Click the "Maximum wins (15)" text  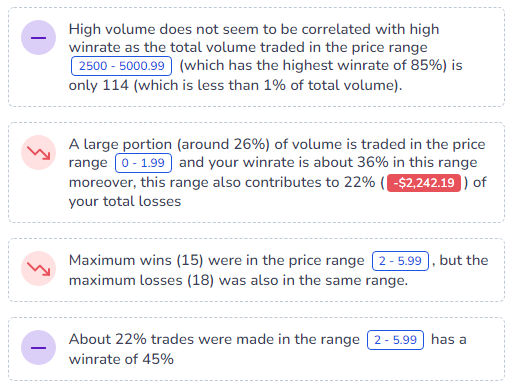[136, 260]
